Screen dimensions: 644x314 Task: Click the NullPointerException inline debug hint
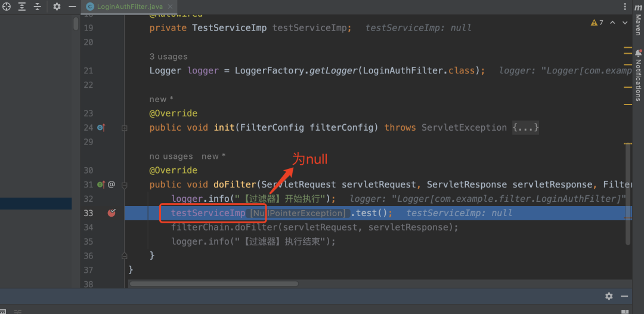click(x=298, y=213)
